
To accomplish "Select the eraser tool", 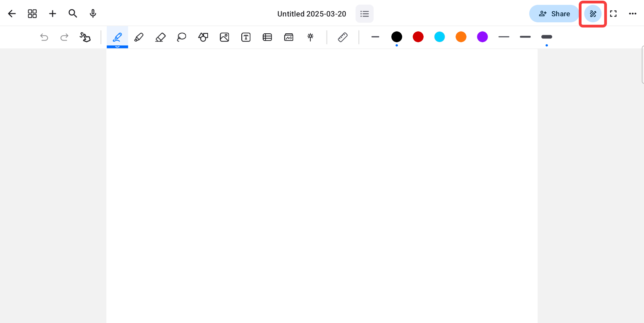I will click(160, 37).
